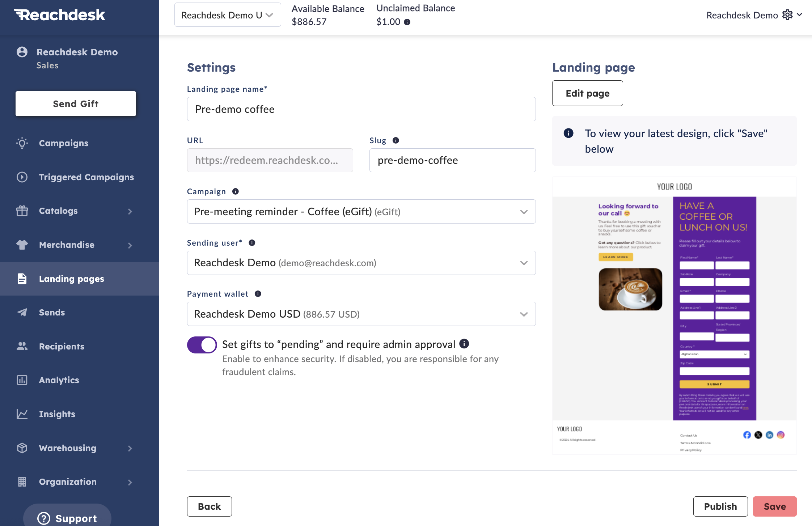Screen dimensions: 812x526
Task: Click the Catalogs gift box icon
Action: tap(22, 211)
